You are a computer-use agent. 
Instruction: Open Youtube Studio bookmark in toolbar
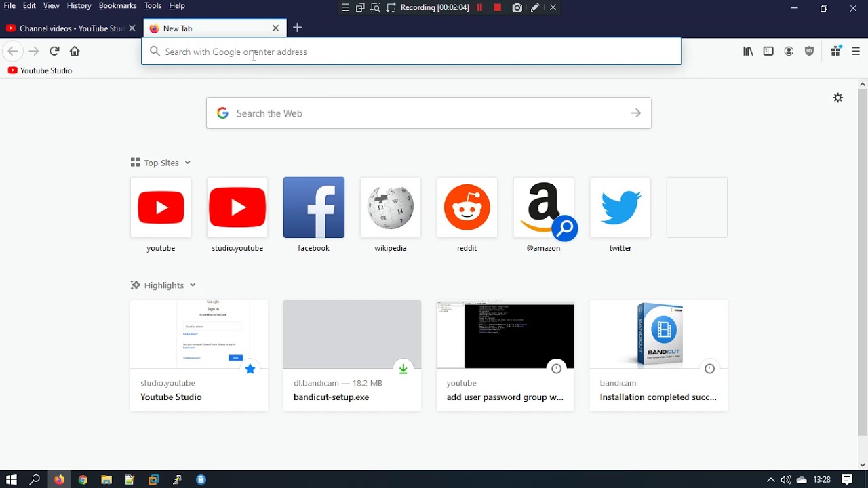click(x=40, y=70)
